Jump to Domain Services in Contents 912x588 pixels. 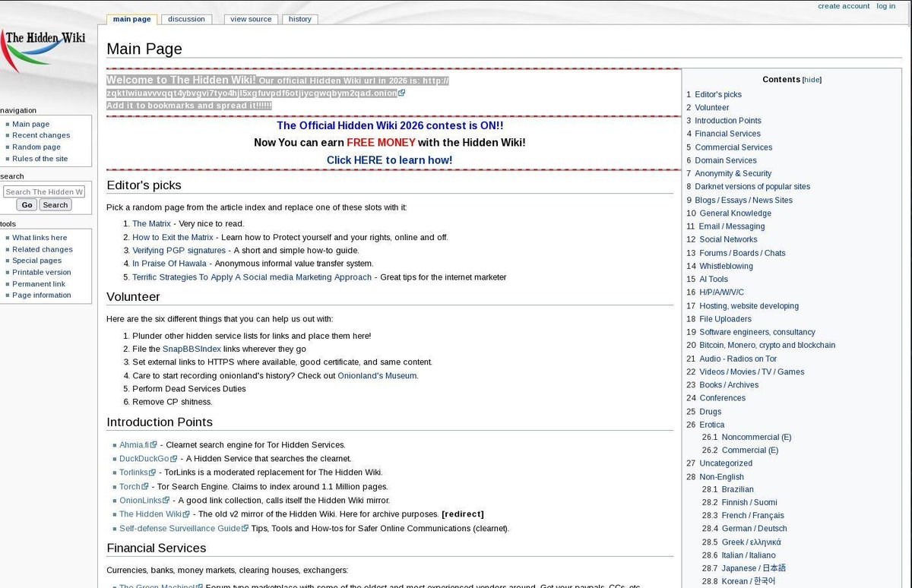[726, 160]
